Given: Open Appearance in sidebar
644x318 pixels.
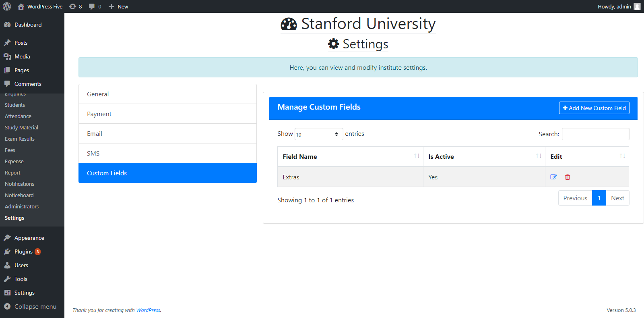Looking at the screenshot, I should (29, 238).
